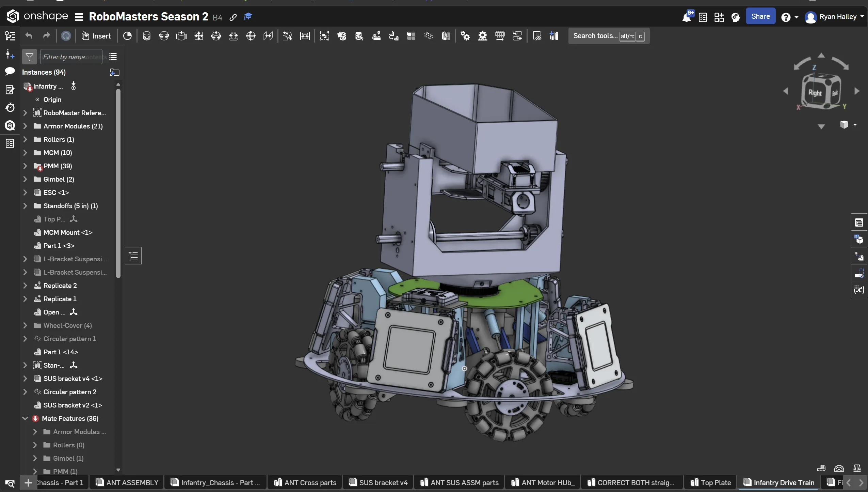Select the Replicate tool icon
The width and height of the screenshot is (868, 492).
coord(376,36)
